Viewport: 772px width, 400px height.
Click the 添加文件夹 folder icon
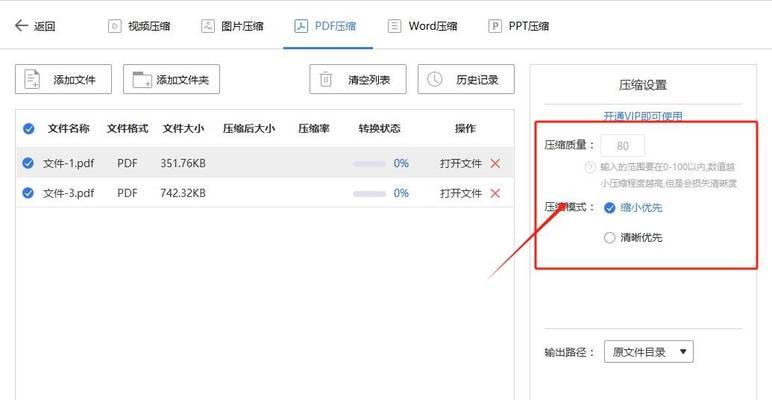coord(142,80)
